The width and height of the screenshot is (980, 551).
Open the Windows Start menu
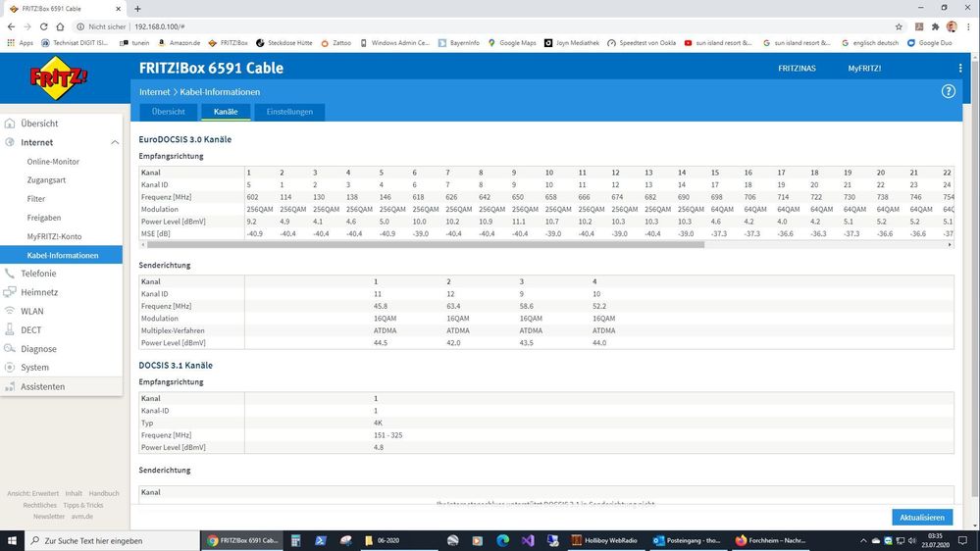pos(12,540)
